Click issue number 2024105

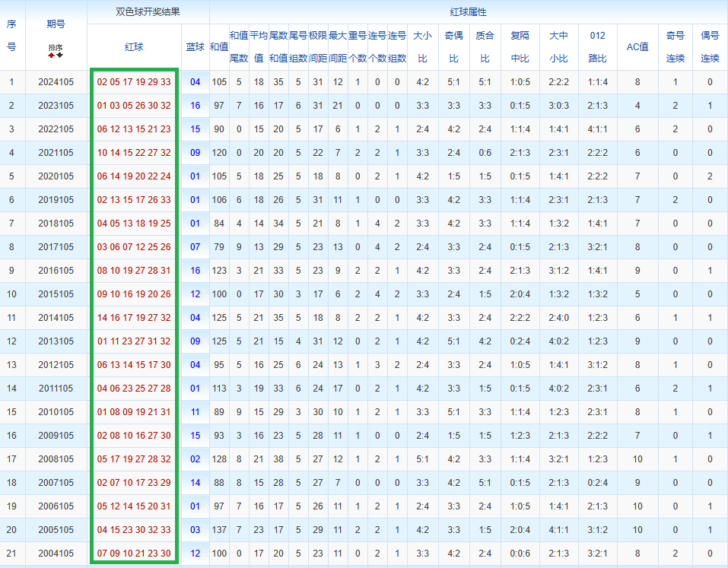click(56, 82)
